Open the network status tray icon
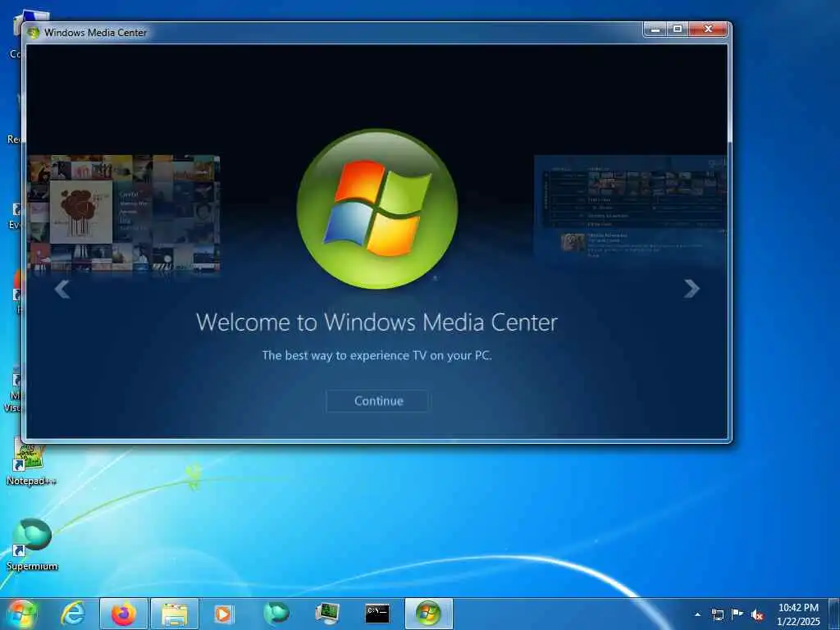The image size is (840, 630). pos(717,614)
